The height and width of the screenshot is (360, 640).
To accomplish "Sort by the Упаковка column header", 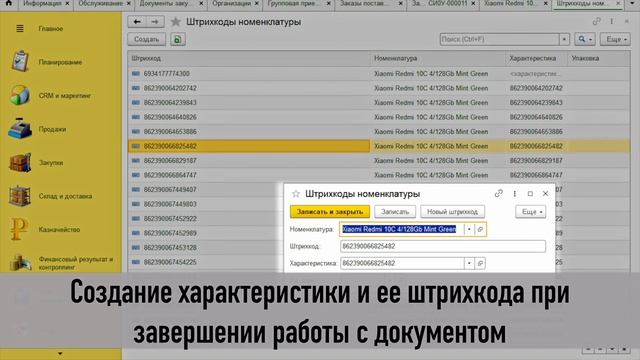I will pyautogui.click(x=599, y=58).
